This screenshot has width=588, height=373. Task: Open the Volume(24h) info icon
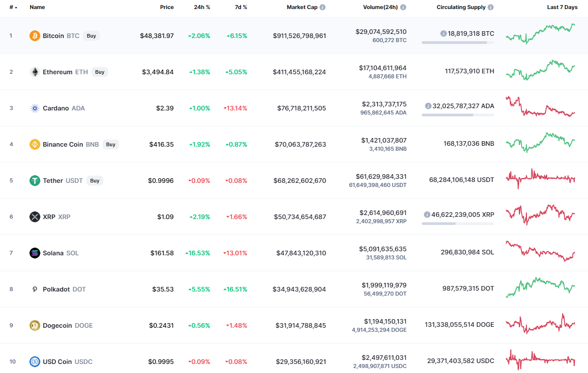(403, 7)
